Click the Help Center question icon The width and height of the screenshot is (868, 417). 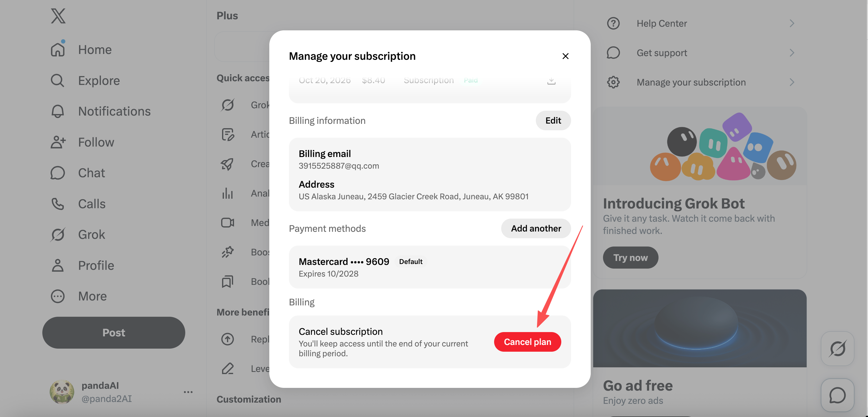click(x=613, y=23)
